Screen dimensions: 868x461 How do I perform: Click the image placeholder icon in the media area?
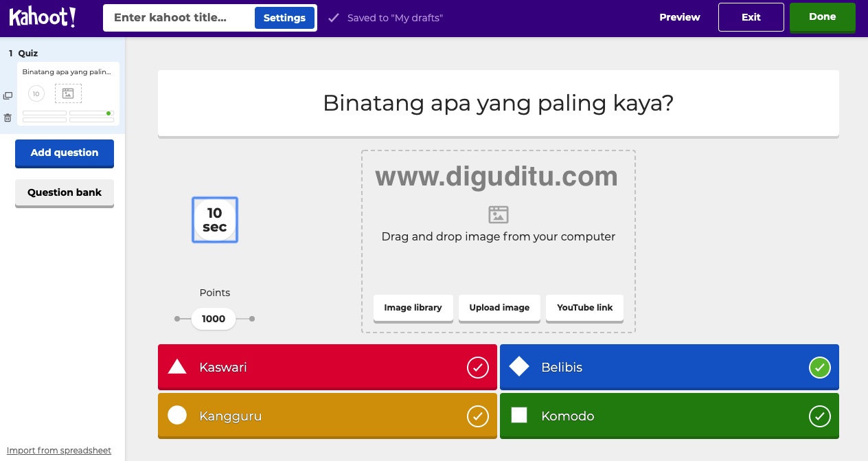pyautogui.click(x=498, y=214)
